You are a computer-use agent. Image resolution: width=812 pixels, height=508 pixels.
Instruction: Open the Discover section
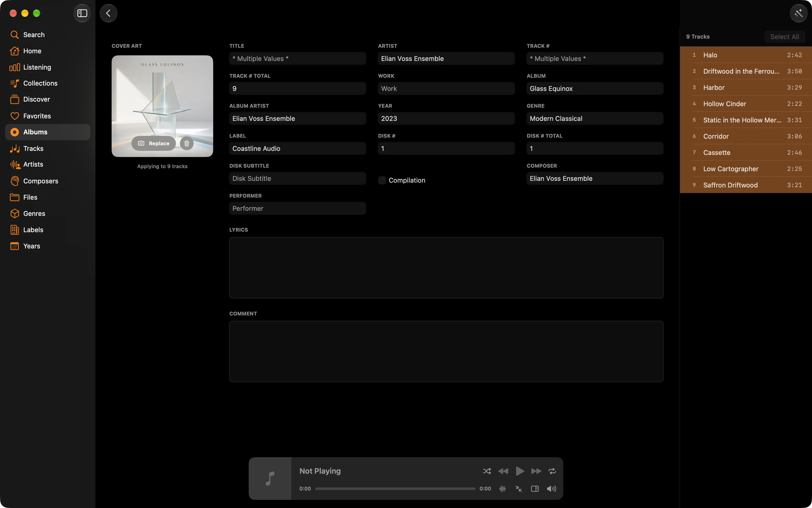pos(48,100)
